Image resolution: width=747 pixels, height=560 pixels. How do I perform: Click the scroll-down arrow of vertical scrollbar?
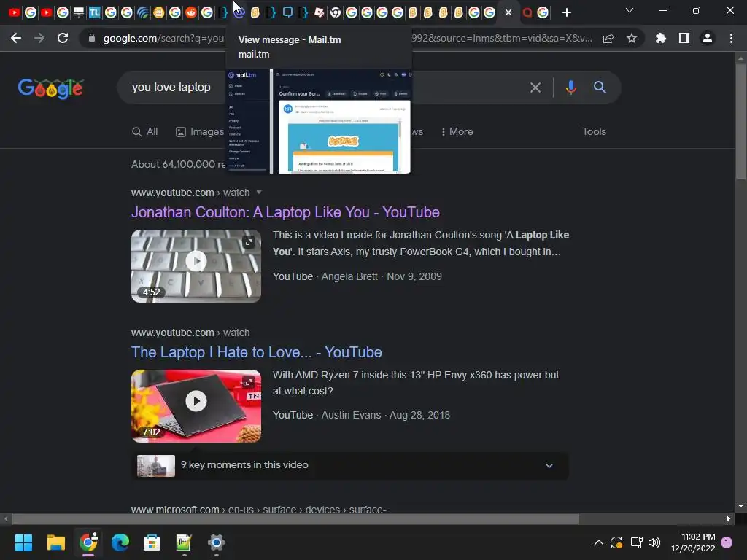tap(740, 506)
